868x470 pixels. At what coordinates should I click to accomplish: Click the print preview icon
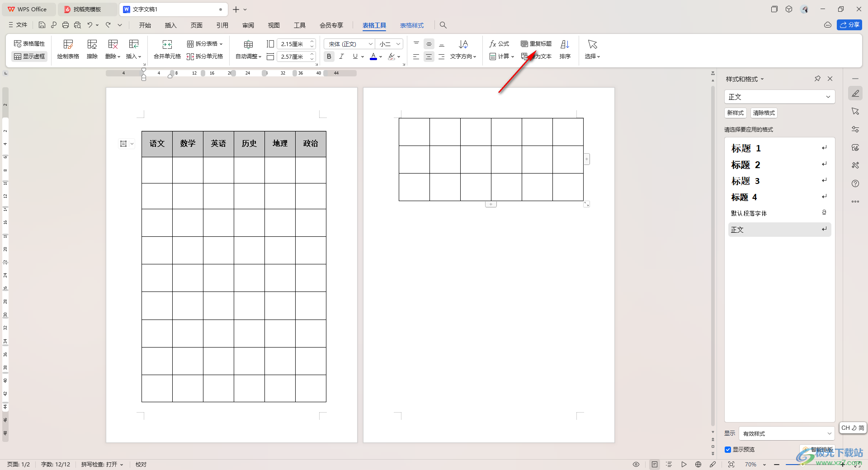(77, 25)
